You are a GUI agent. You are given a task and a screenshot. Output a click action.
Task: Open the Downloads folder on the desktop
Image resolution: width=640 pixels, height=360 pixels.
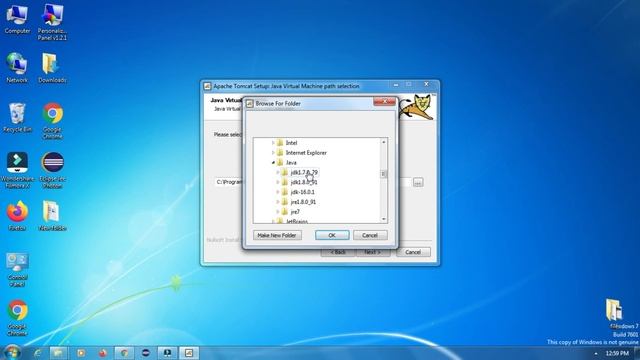tap(52, 68)
